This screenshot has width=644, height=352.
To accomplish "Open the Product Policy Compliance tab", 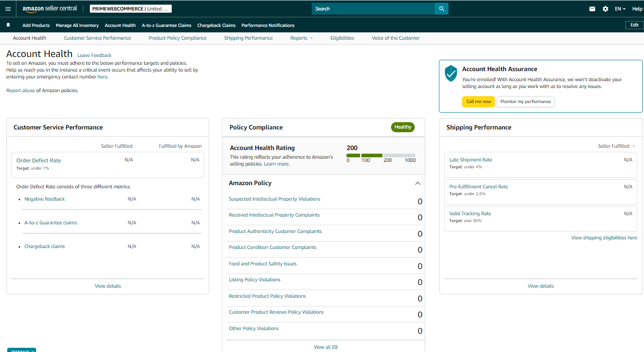I will 177,38.
